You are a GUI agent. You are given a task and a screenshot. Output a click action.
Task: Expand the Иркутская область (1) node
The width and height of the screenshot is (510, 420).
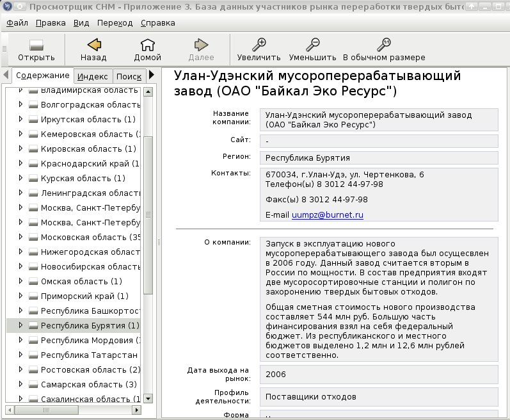point(20,118)
